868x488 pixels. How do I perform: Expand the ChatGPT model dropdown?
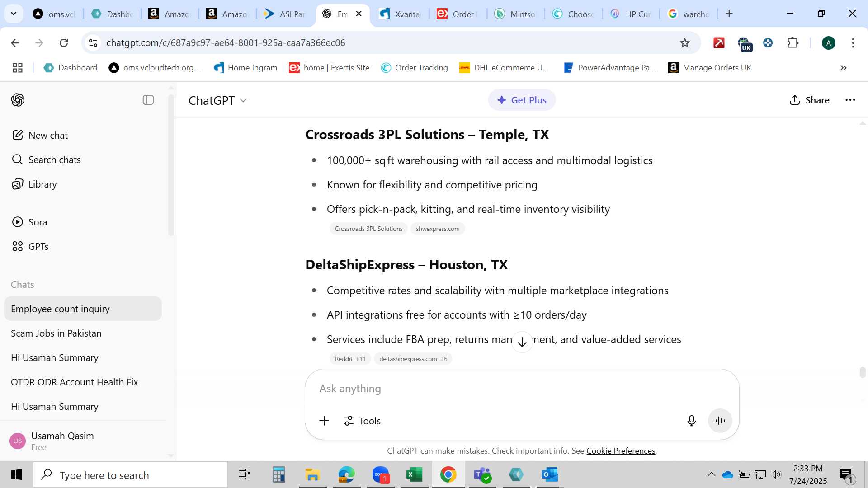218,100
